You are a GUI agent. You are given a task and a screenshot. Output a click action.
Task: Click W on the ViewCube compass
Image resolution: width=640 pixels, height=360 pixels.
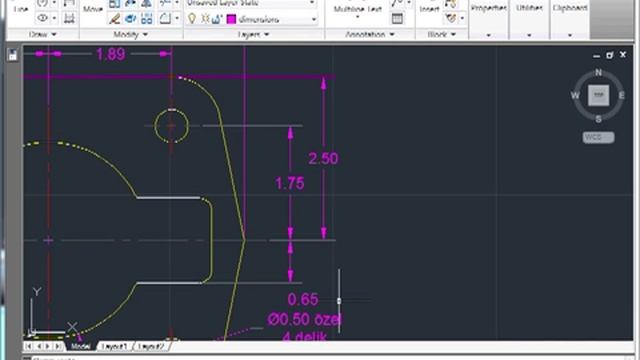pyautogui.click(x=575, y=96)
